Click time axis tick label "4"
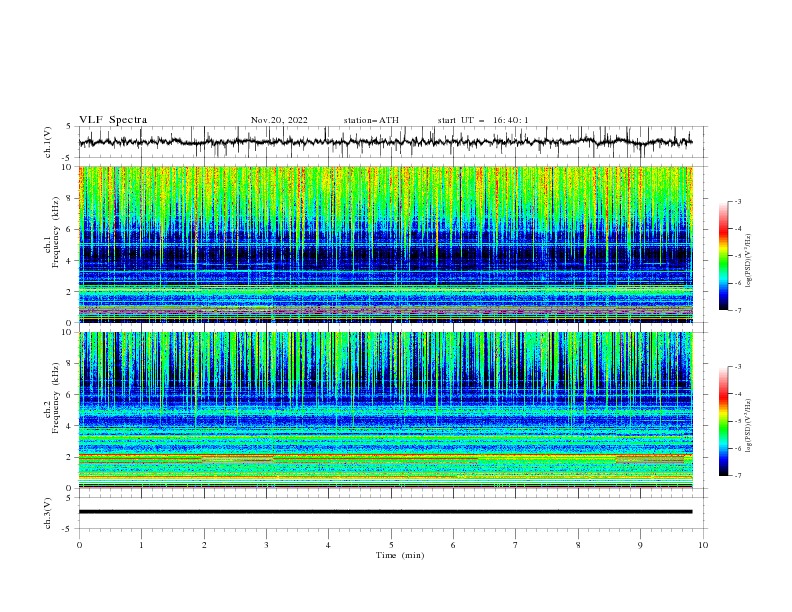Viewport: 792px width, 612px height. (x=328, y=545)
